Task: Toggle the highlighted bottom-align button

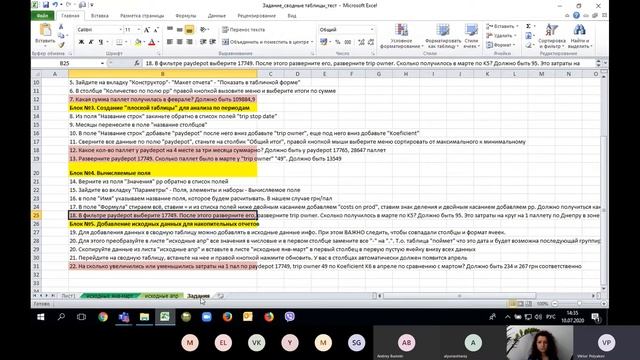Action: coord(189,30)
